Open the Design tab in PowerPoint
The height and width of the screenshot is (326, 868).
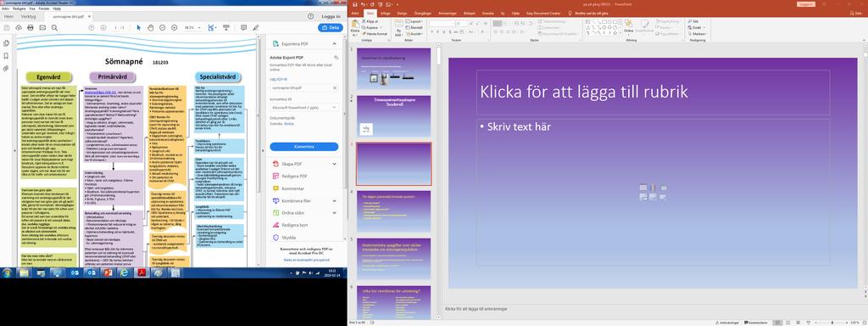tap(402, 13)
